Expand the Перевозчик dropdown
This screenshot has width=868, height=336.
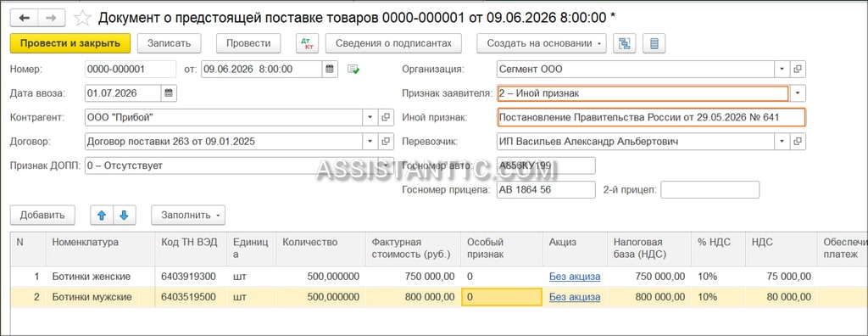click(x=782, y=142)
